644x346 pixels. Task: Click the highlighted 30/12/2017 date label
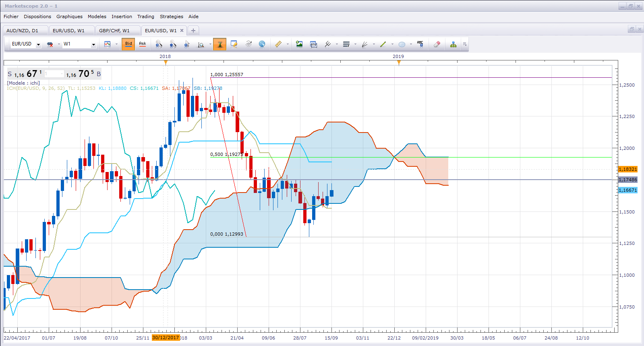point(166,338)
